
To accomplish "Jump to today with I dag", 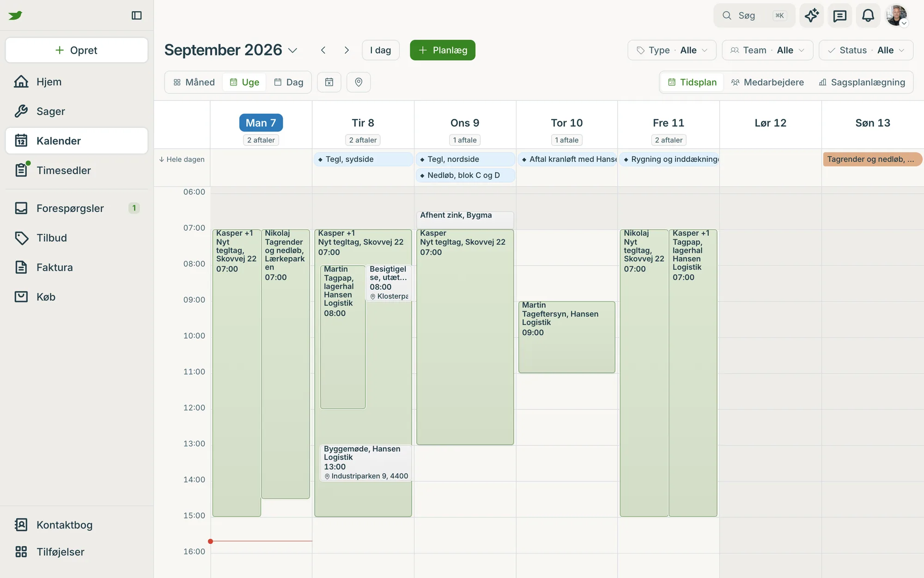I will click(x=381, y=50).
